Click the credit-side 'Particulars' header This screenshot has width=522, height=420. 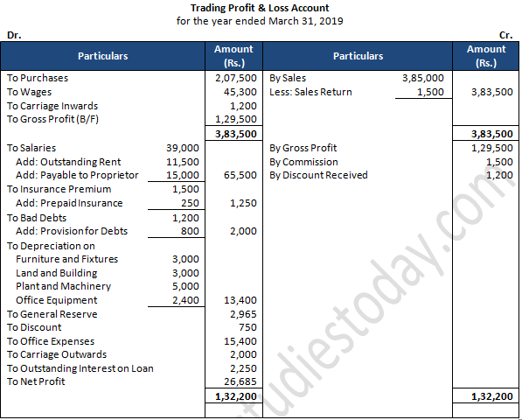tap(358, 56)
